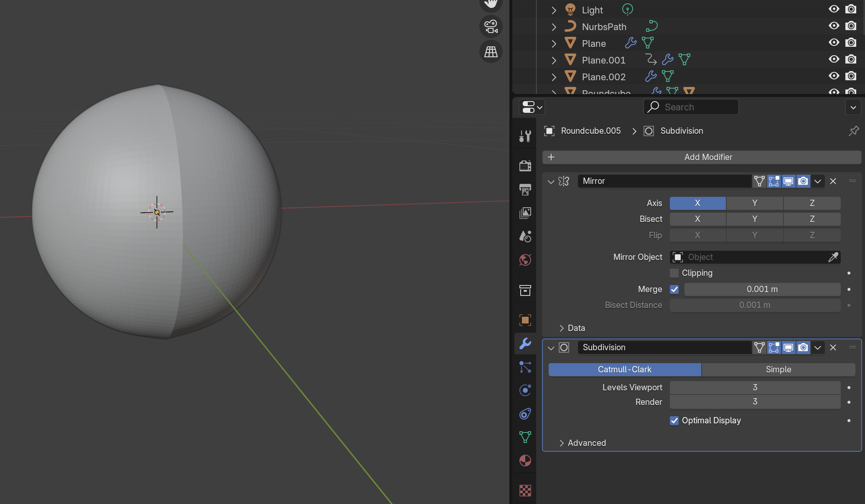Toggle camera view in the viewport
This screenshot has width=865, height=504.
point(491,27)
